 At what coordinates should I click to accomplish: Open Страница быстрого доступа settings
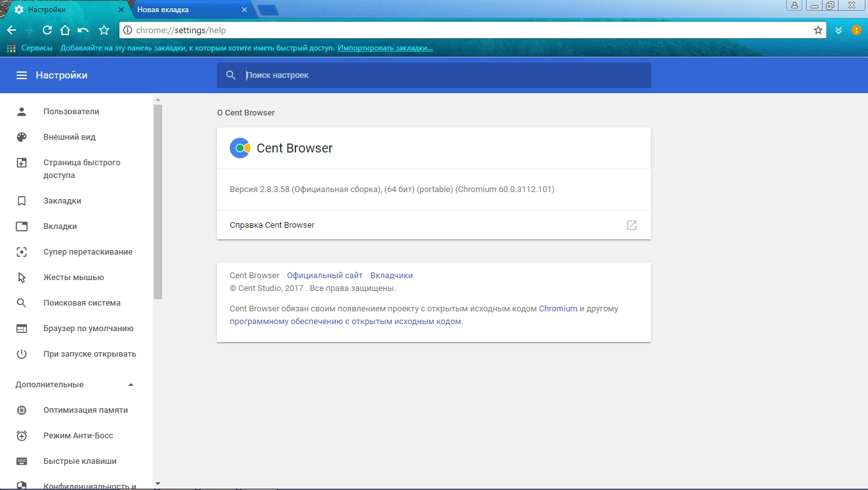pos(82,169)
